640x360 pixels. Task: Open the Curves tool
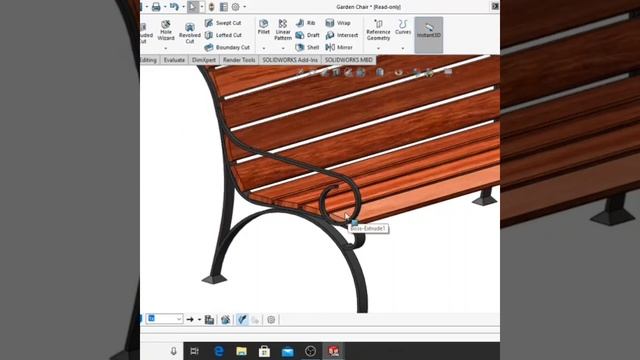(x=403, y=27)
